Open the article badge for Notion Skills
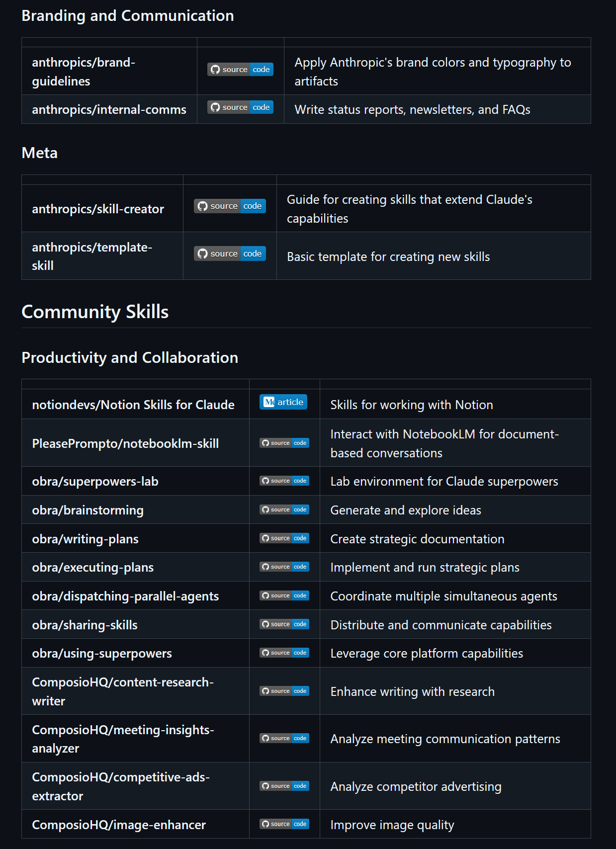616x849 pixels. pos(283,402)
